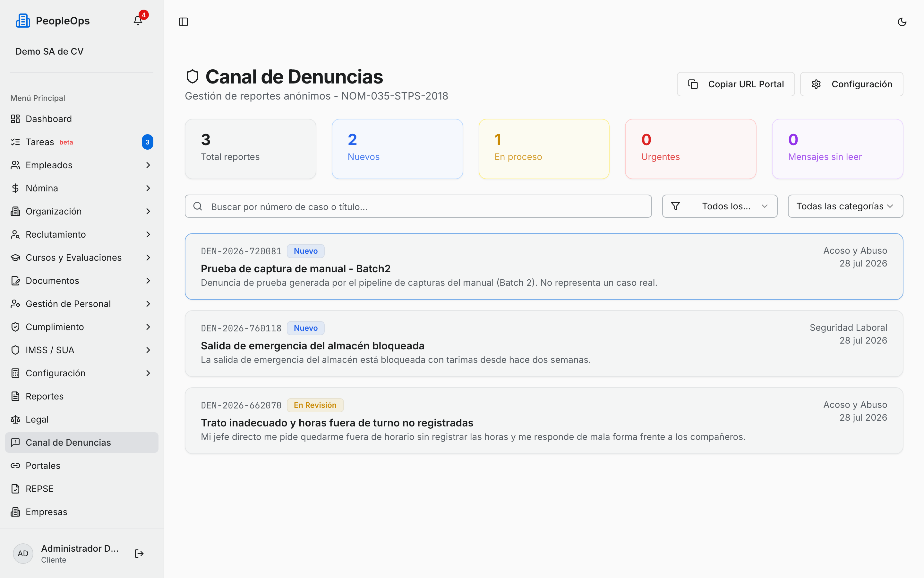The width and height of the screenshot is (924, 578).
Task: Switch to dark mode with moon icon
Action: [902, 22]
